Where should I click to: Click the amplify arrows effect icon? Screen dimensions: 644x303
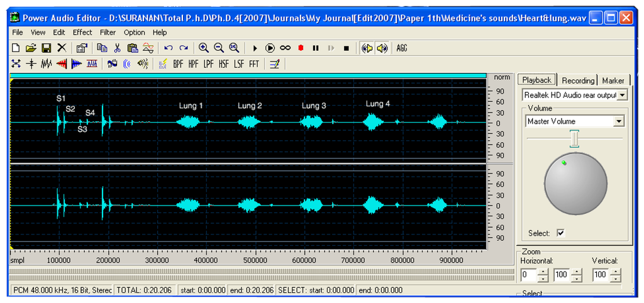pyautogui.click(x=16, y=63)
